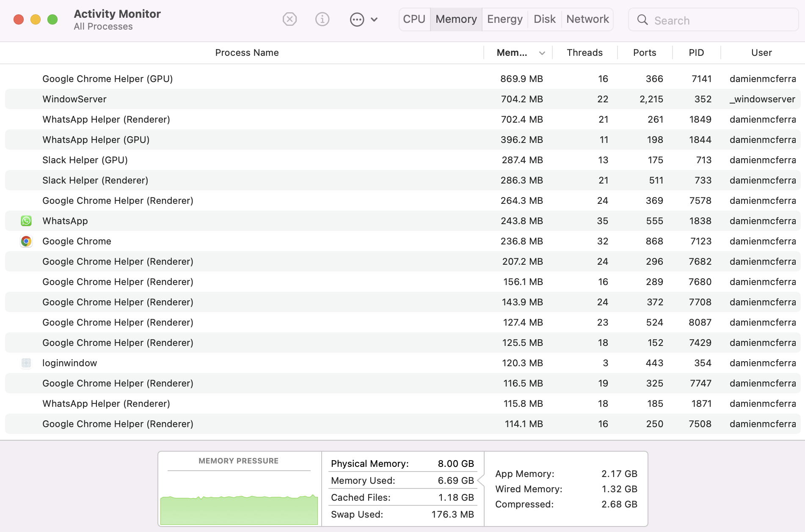Select Chrome Helper (Renderer) with PID 7747
Image resolution: width=805 pixels, height=532 pixels.
(402, 383)
